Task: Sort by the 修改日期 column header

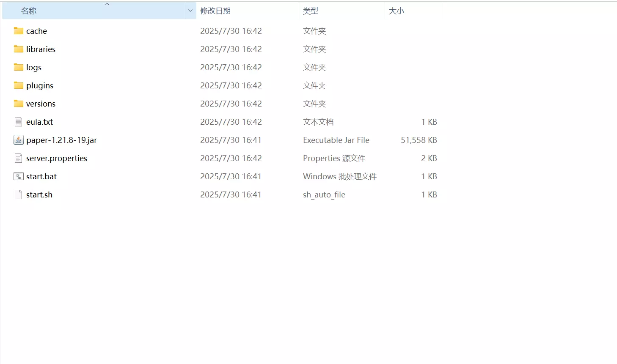Action: [248, 11]
